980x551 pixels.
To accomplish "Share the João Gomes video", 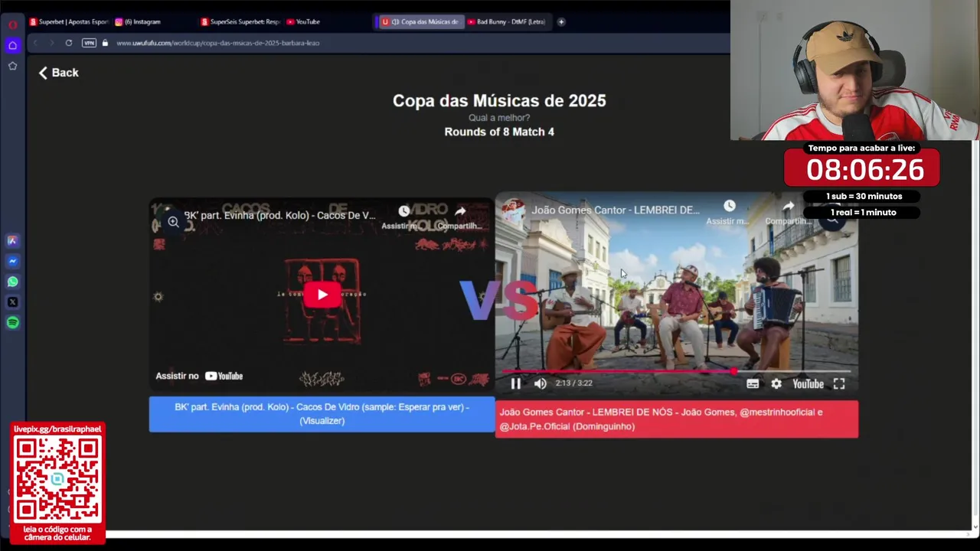I will pyautogui.click(x=788, y=211).
